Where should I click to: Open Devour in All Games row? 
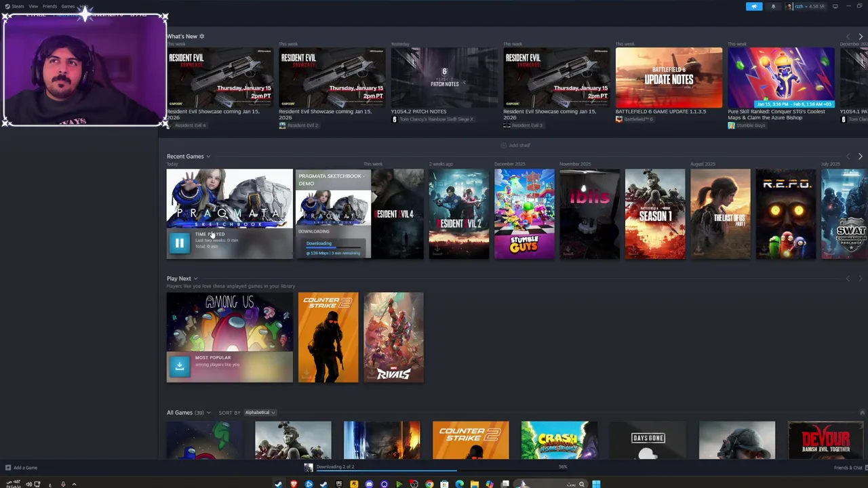pyautogui.click(x=826, y=440)
